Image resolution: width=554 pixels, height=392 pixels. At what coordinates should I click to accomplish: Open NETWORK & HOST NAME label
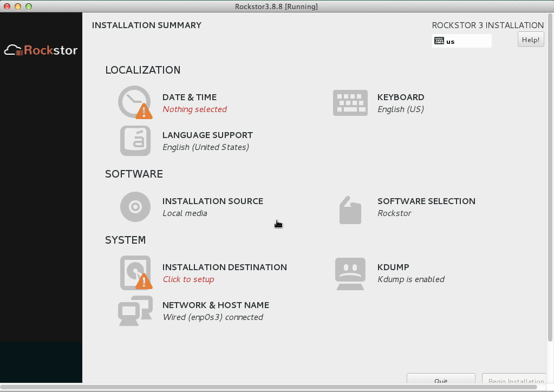(x=216, y=305)
